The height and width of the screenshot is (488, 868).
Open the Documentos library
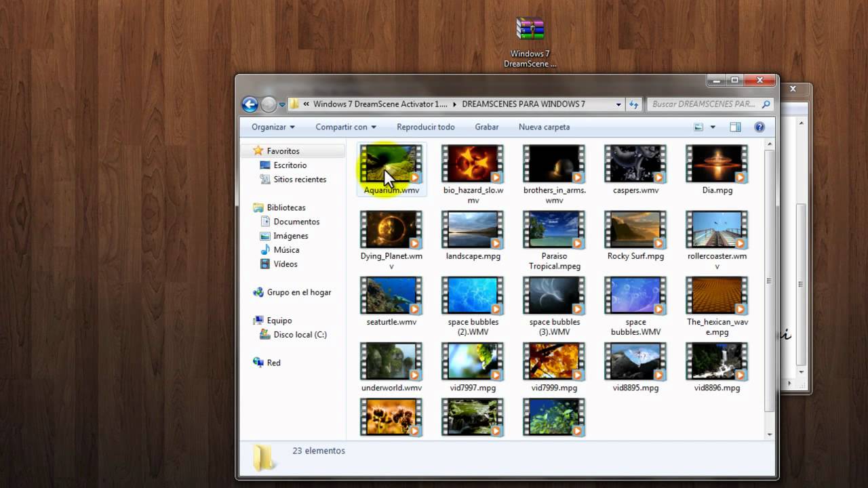tap(296, 222)
